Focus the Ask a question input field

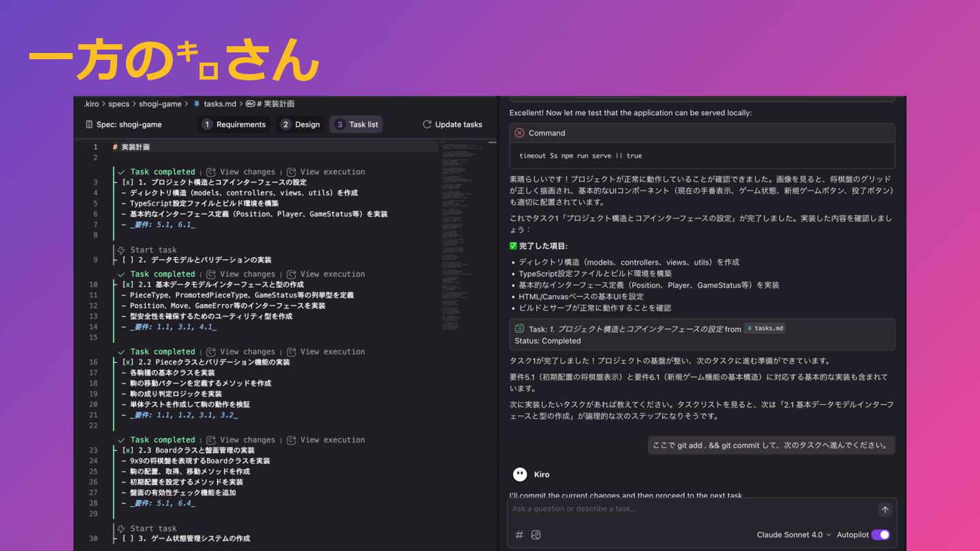coord(691,509)
